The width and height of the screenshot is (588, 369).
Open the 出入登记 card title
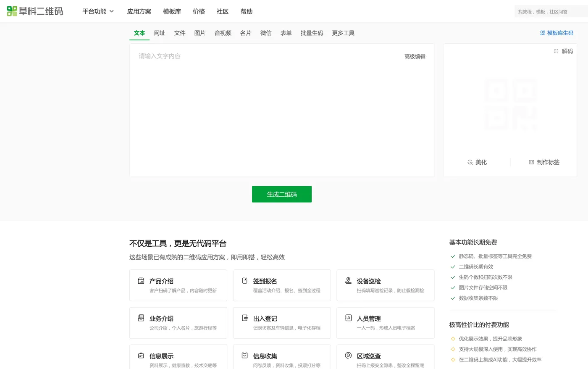265,319
